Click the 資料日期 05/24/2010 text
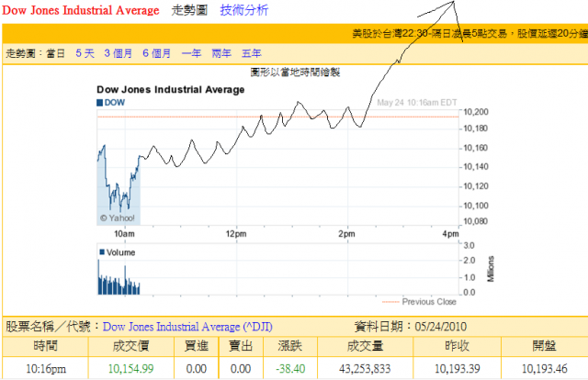The image size is (588, 380). tap(411, 327)
